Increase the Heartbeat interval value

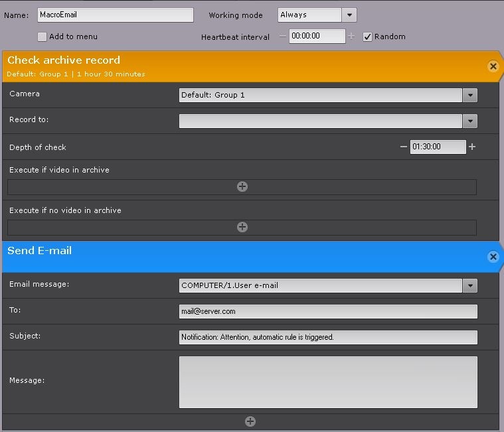coord(351,36)
